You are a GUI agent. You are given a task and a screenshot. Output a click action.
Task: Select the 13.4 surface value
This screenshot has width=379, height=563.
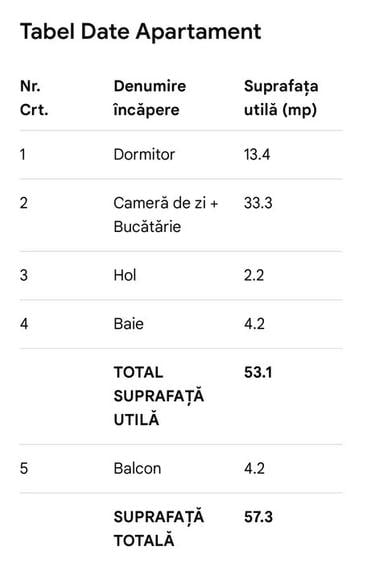(257, 155)
